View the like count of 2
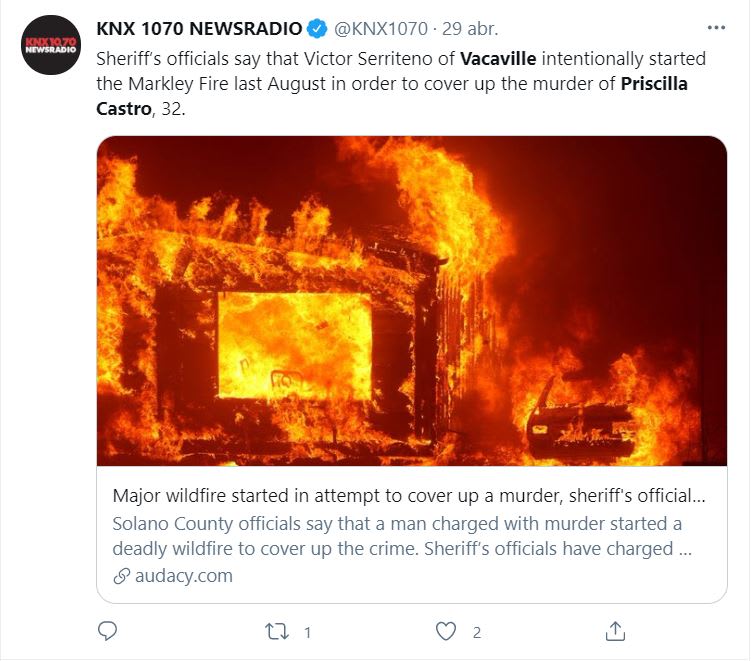The image size is (751, 661). tap(477, 633)
